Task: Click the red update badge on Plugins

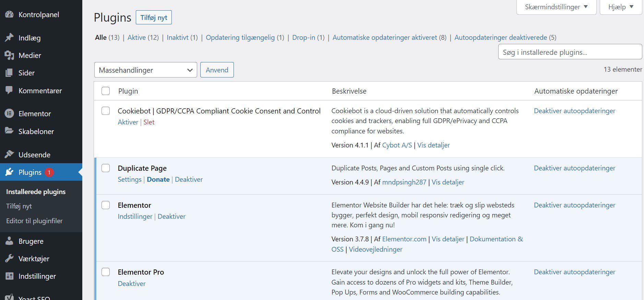Action: (x=49, y=172)
